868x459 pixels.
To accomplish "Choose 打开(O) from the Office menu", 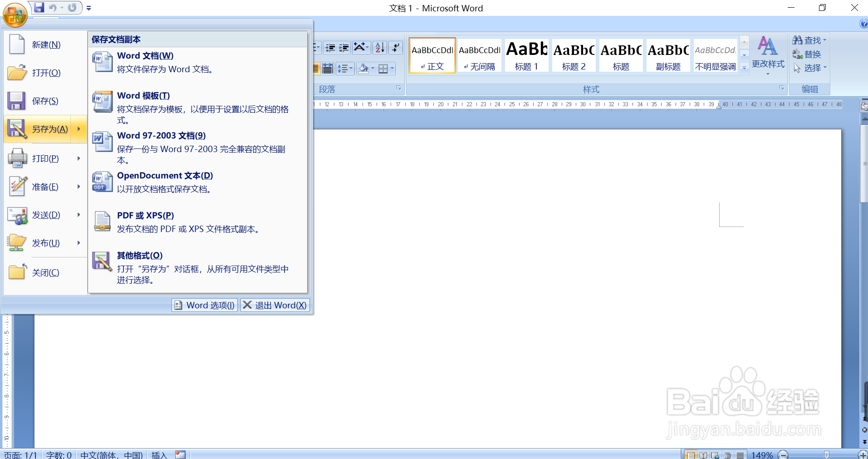I will 44,73.
